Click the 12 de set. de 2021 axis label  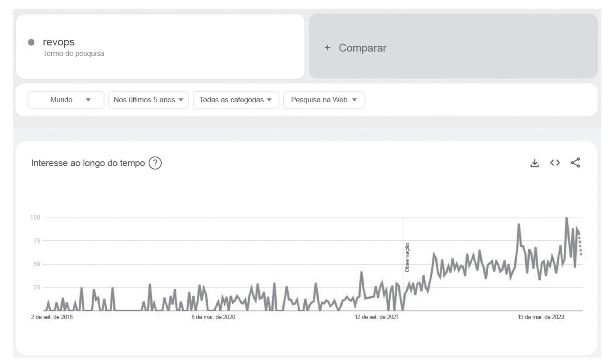point(377,317)
